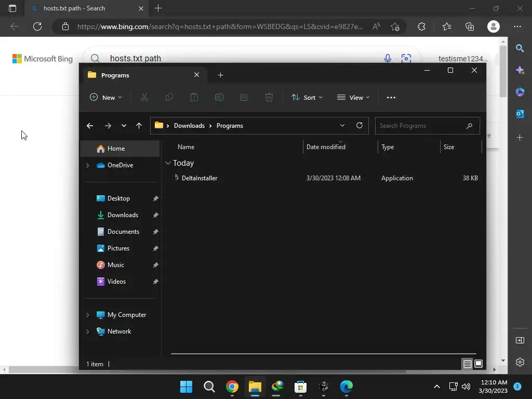Add this page to favorites icon
The image size is (532, 399).
(395, 26)
